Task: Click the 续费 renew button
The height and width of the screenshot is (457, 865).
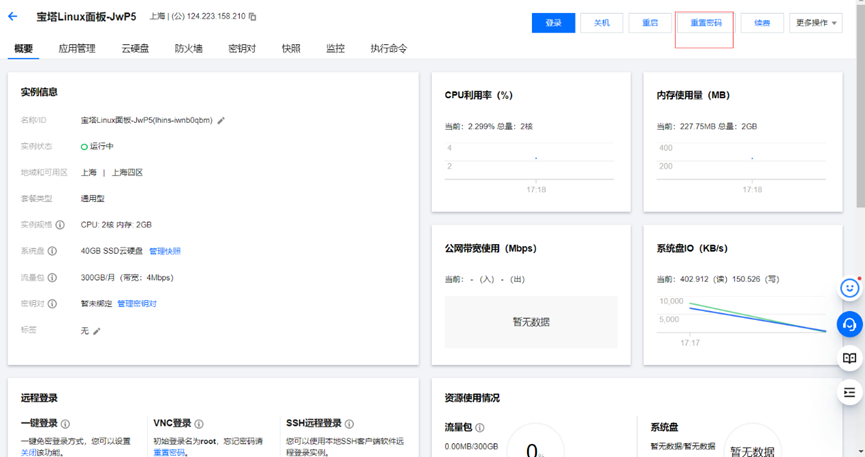Action: pyautogui.click(x=762, y=23)
